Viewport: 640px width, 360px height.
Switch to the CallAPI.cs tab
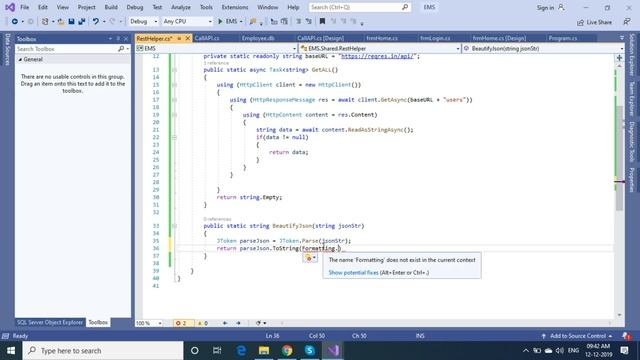(207, 38)
